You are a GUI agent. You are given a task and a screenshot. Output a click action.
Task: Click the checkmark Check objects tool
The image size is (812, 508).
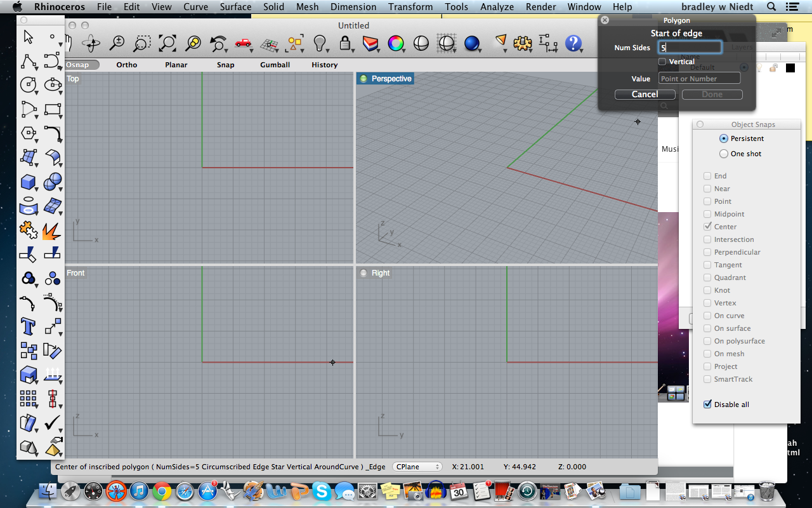point(52,422)
